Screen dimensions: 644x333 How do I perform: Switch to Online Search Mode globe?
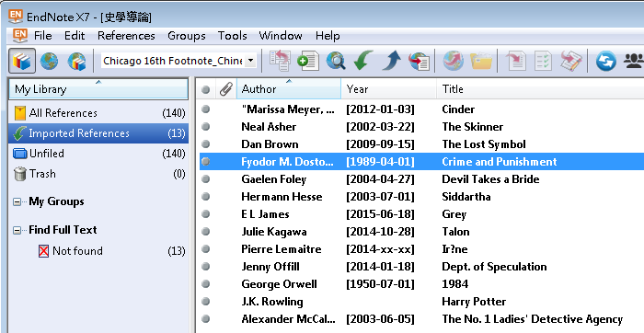49,62
